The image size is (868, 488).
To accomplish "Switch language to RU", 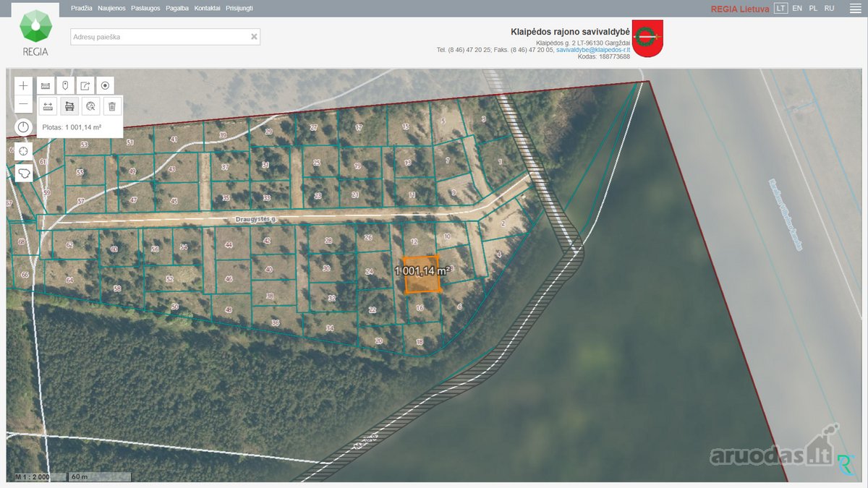I will click(x=829, y=8).
